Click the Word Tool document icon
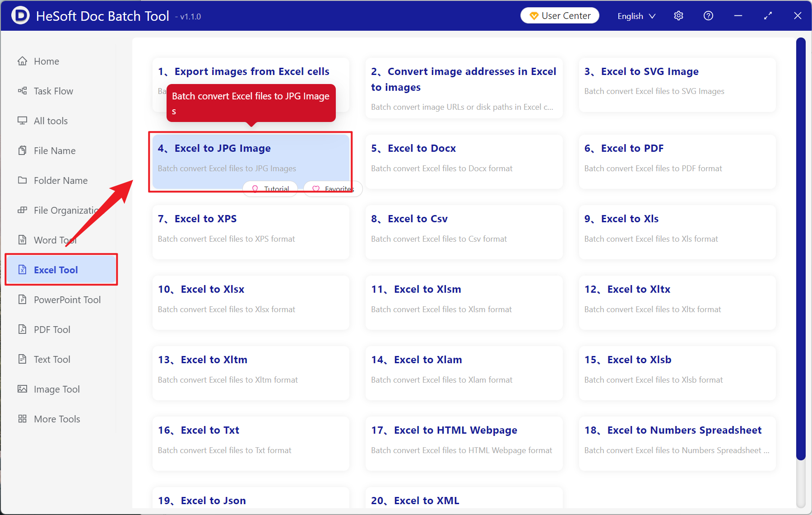 click(x=22, y=240)
